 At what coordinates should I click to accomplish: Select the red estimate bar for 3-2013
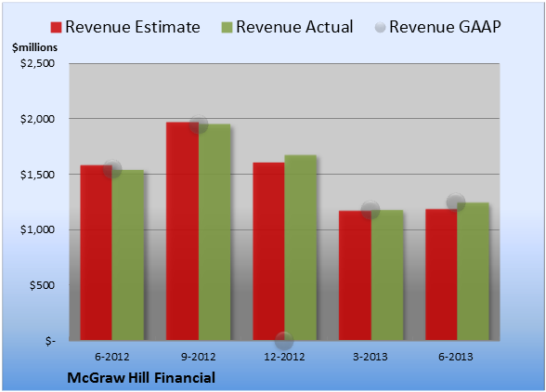(x=355, y=275)
